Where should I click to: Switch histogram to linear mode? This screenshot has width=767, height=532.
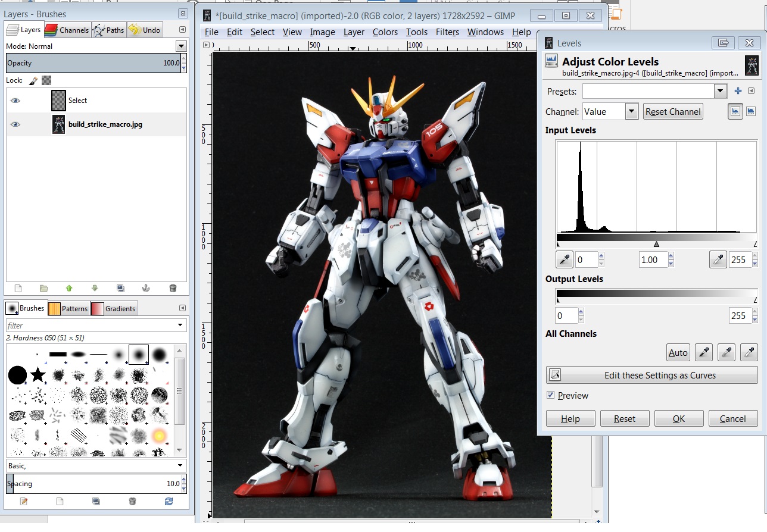pos(735,111)
